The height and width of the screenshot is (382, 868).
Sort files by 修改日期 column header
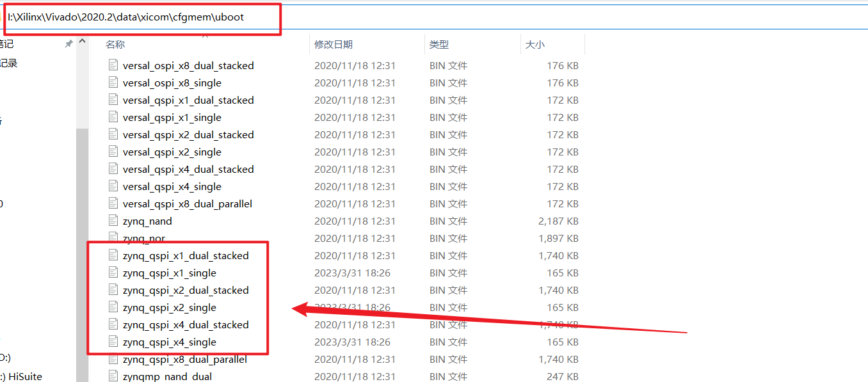click(333, 44)
